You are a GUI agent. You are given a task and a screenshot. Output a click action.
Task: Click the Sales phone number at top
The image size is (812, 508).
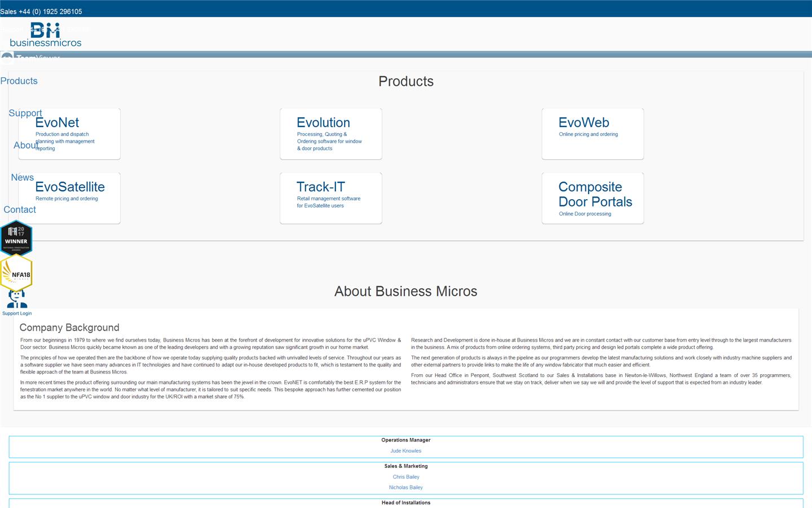[x=41, y=11]
